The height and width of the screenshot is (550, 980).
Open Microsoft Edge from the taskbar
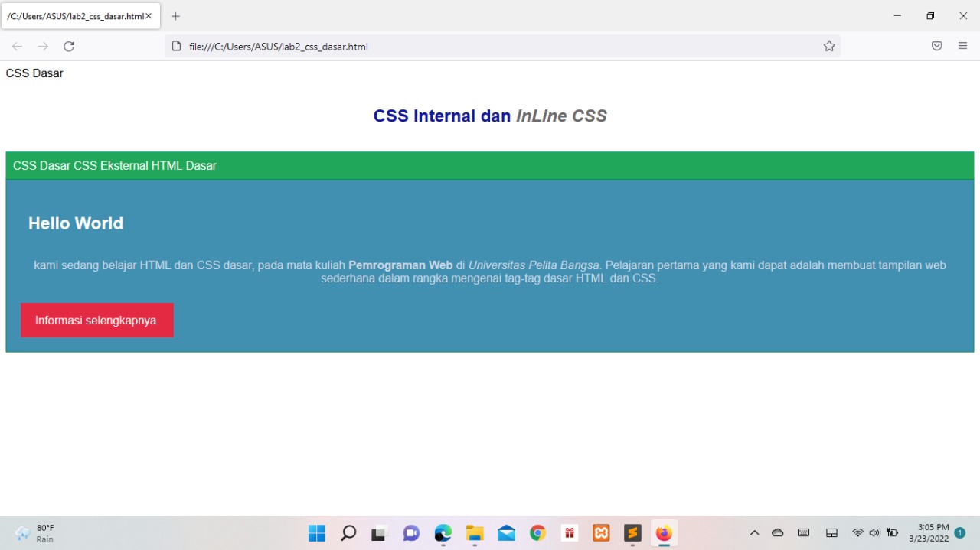point(443,532)
